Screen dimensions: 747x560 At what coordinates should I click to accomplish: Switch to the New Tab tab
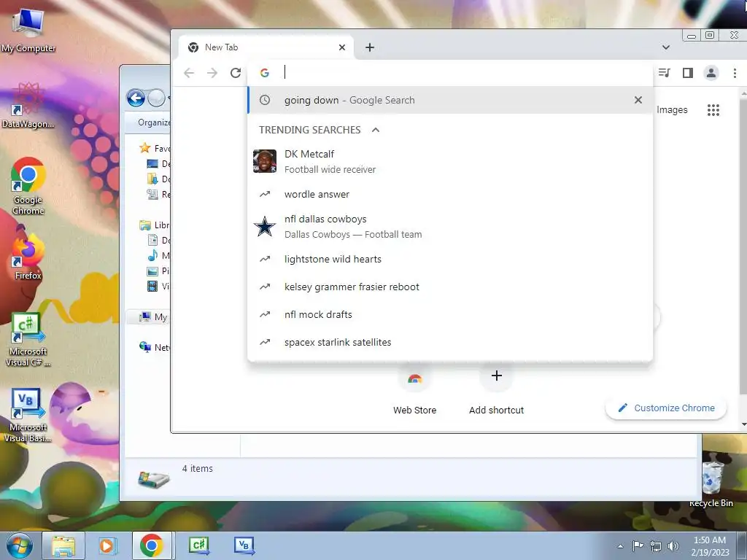(x=267, y=47)
